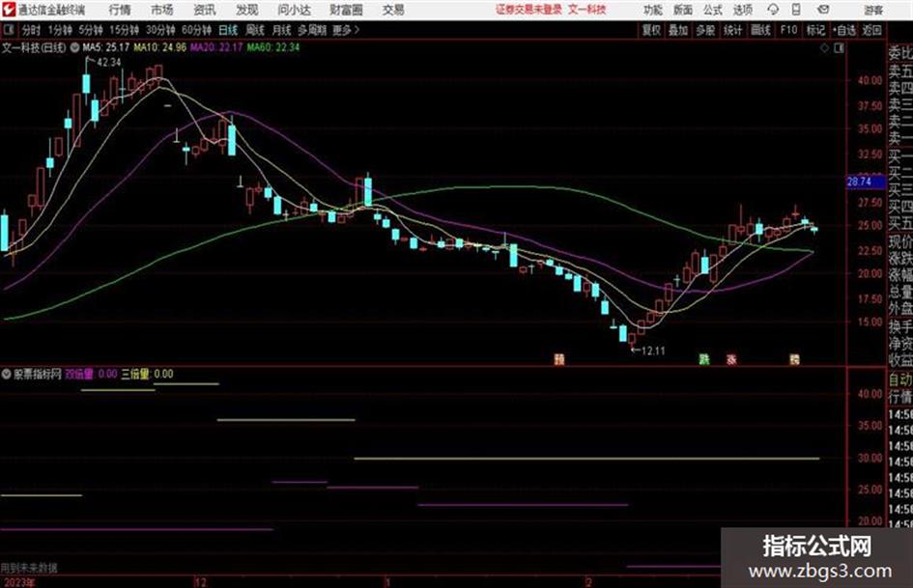Select the 月线 monthly period

[282, 30]
